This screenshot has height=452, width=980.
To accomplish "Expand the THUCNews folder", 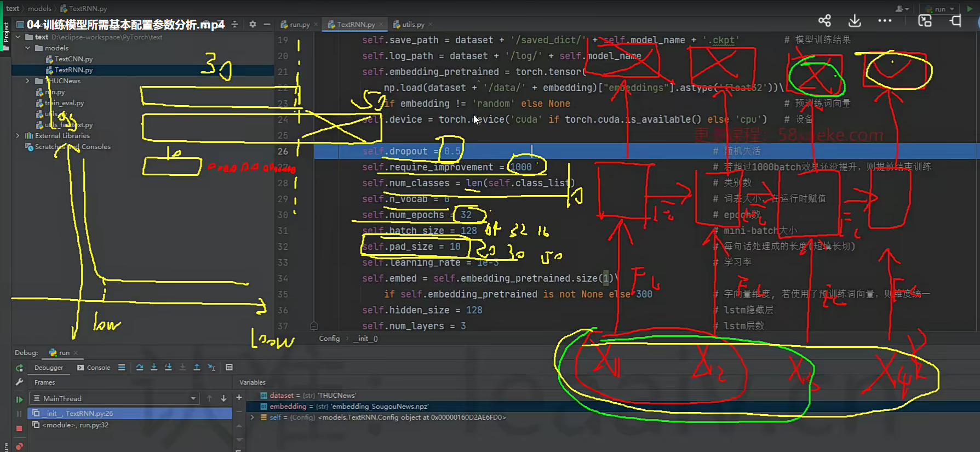I will [27, 81].
